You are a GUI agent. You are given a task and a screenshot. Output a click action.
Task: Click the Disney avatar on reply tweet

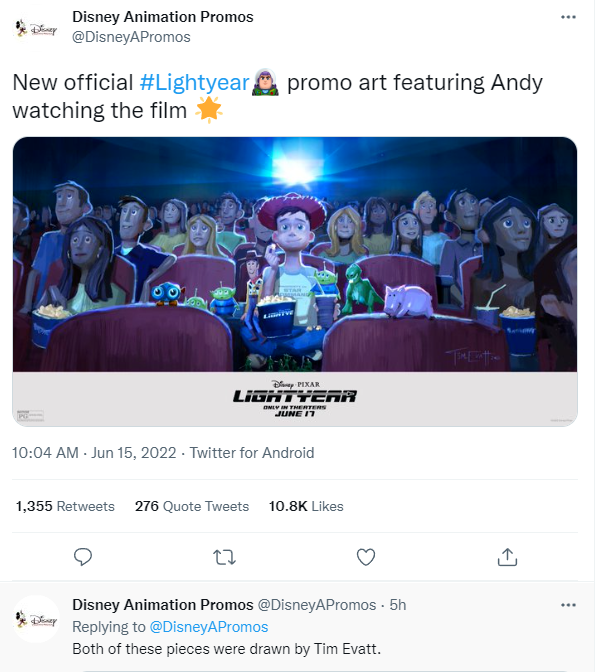36,619
